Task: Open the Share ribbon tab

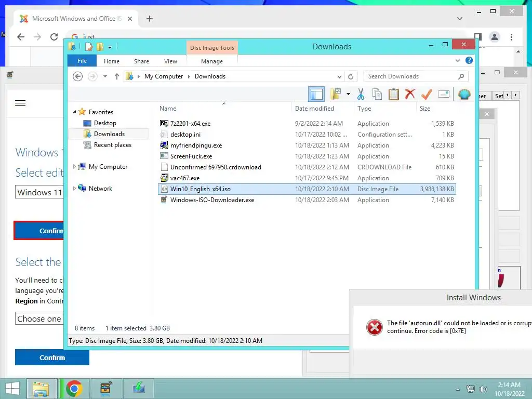Action: coord(141,61)
